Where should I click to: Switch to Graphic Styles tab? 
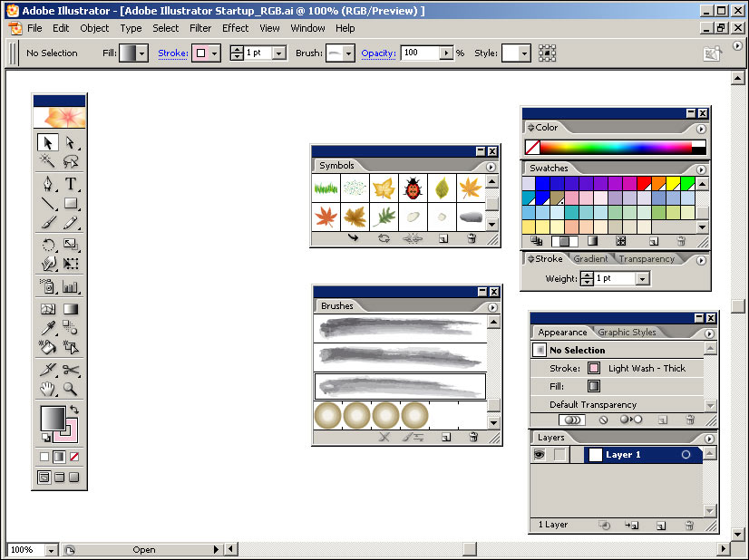tap(627, 332)
